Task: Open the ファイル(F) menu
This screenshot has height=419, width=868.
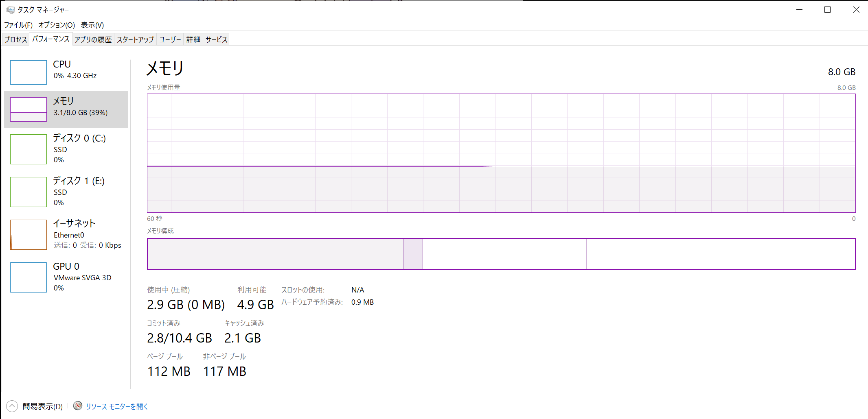Action: pyautogui.click(x=18, y=25)
